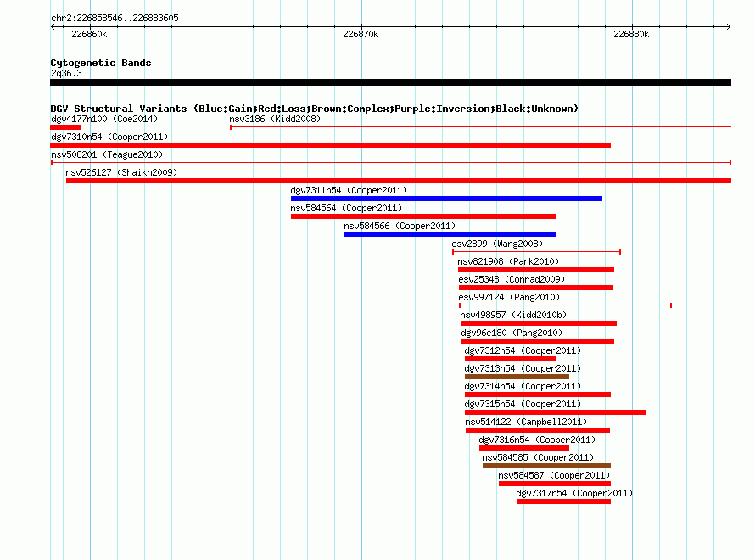Select the nsv584587 (Cooper2011) label

coord(554,475)
